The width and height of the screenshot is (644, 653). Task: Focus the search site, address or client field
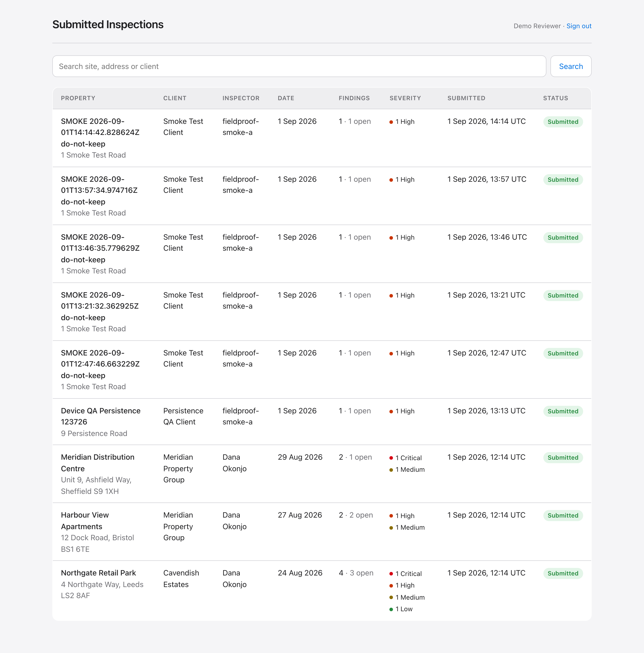pos(299,66)
